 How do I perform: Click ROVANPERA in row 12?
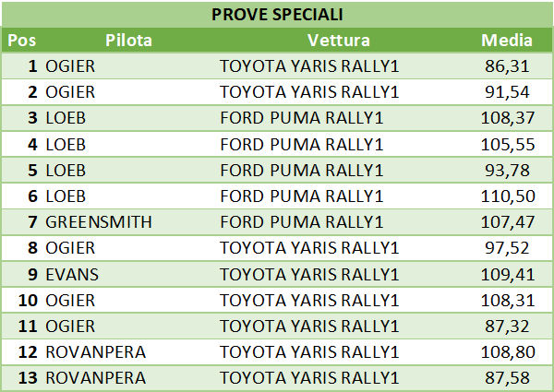point(96,352)
